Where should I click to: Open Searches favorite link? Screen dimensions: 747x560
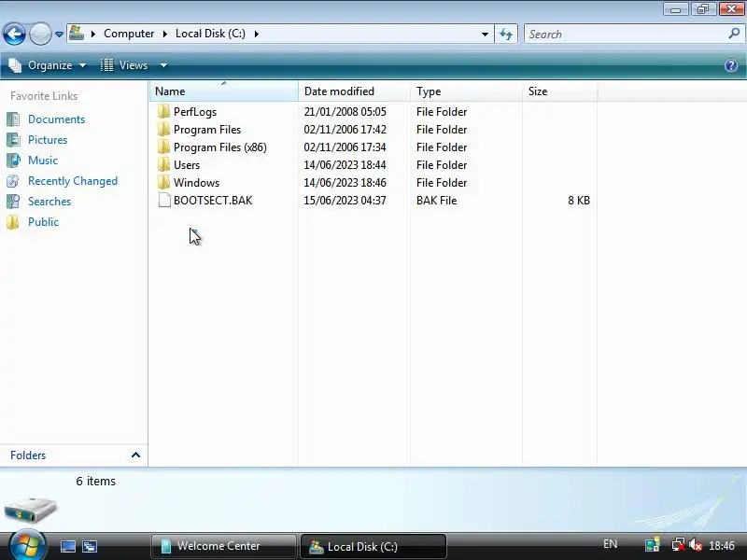pyautogui.click(x=49, y=202)
